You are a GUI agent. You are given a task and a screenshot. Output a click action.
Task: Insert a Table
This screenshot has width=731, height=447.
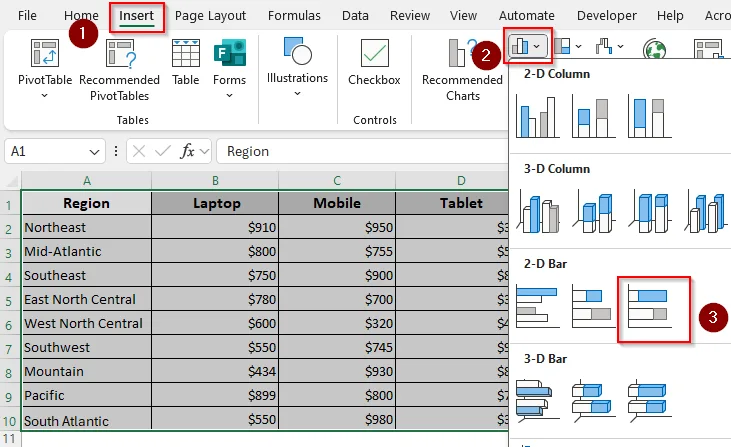186,63
